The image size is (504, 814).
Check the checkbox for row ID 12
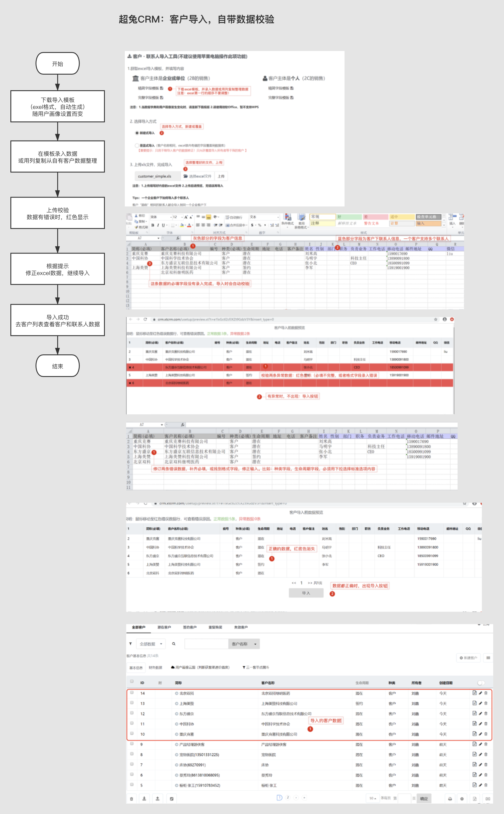pyautogui.click(x=132, y=713)
